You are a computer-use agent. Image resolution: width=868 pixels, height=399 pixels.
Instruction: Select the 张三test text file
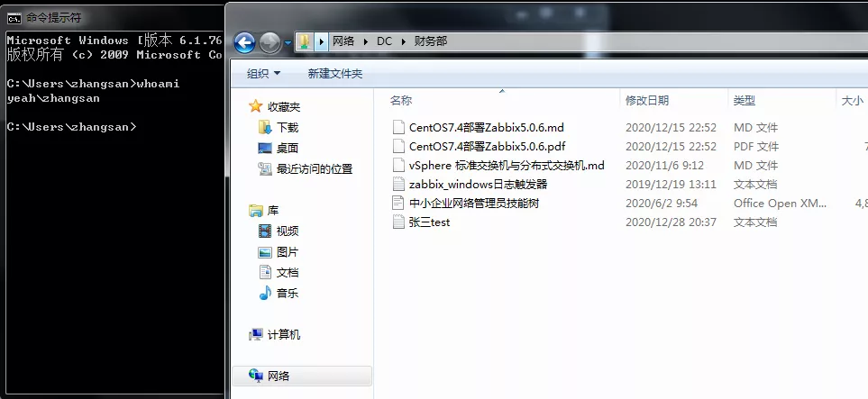pos(429,222)
